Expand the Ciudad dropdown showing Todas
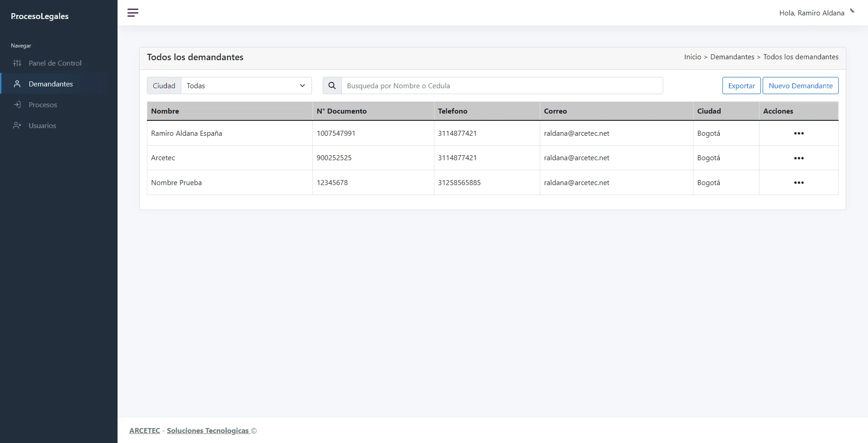This screenshot has height=443, width=868. click(x=246, y=86)
